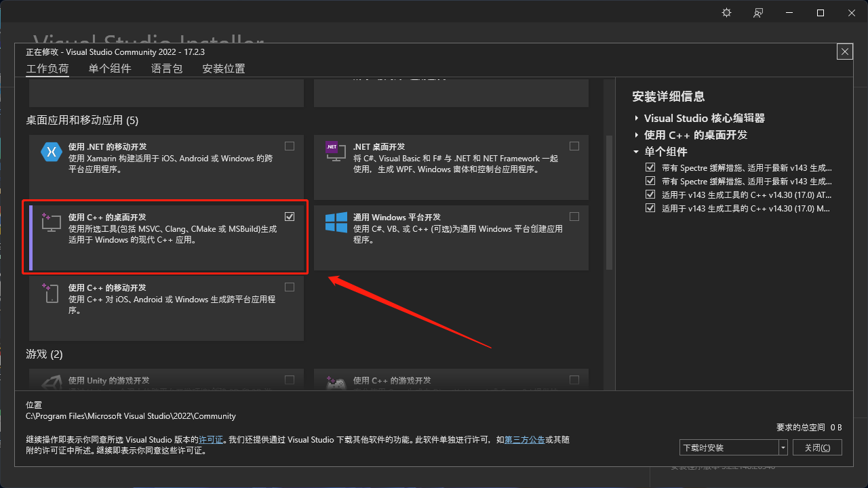Uncheck first 带有 Spectre 缓解措施 component

pos(650,167)
